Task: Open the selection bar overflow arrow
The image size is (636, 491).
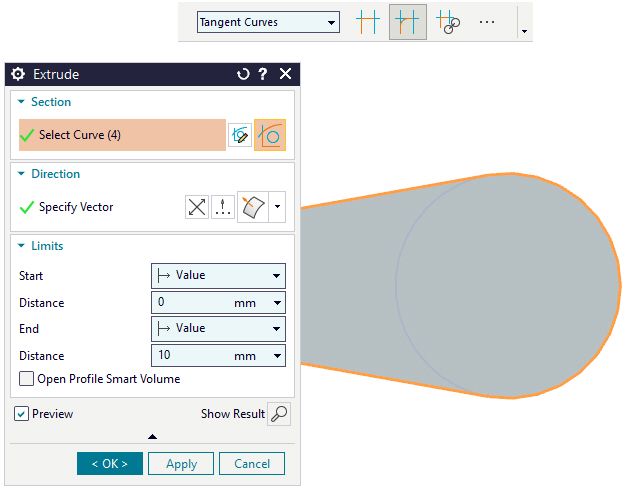Action: (524, 31)
